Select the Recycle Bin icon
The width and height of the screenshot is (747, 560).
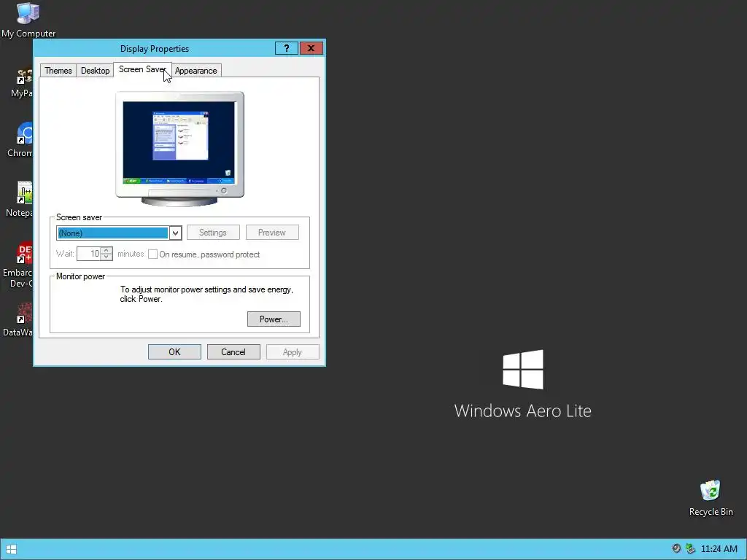[711, 498]
